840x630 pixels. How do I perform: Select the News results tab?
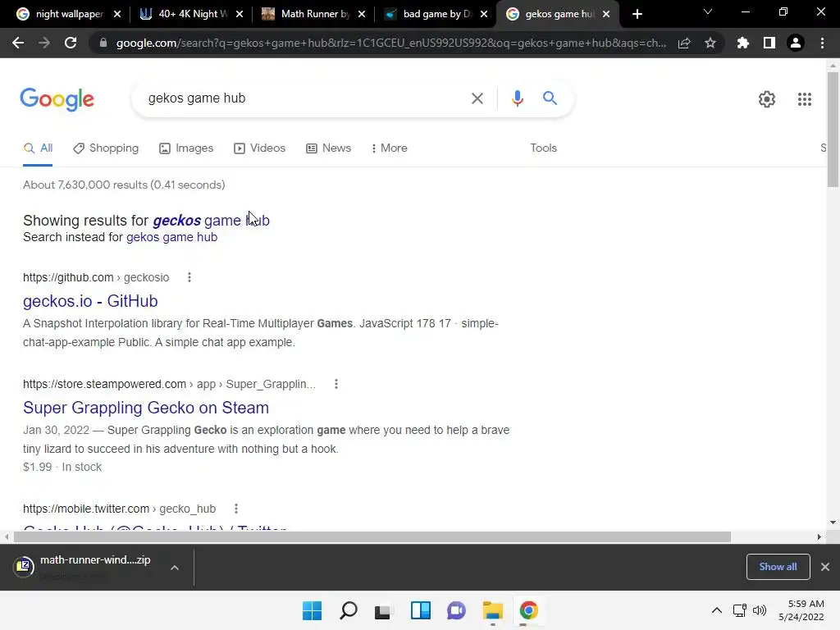coord(328,148)
